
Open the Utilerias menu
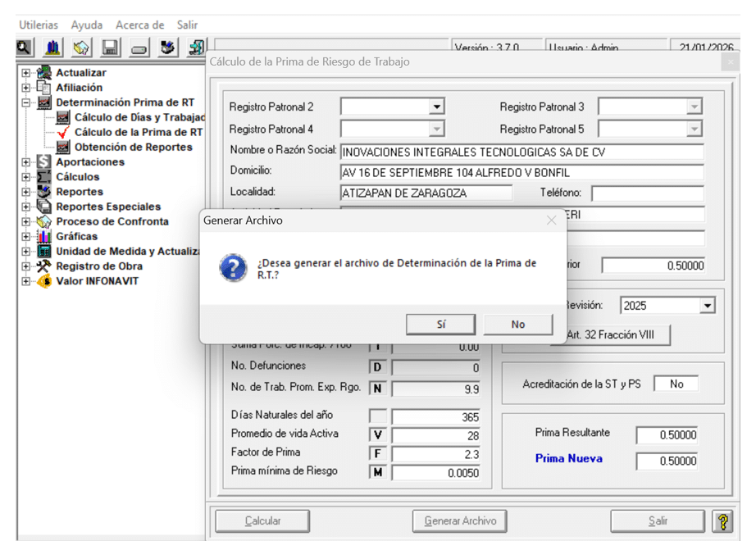coord(39,25)
